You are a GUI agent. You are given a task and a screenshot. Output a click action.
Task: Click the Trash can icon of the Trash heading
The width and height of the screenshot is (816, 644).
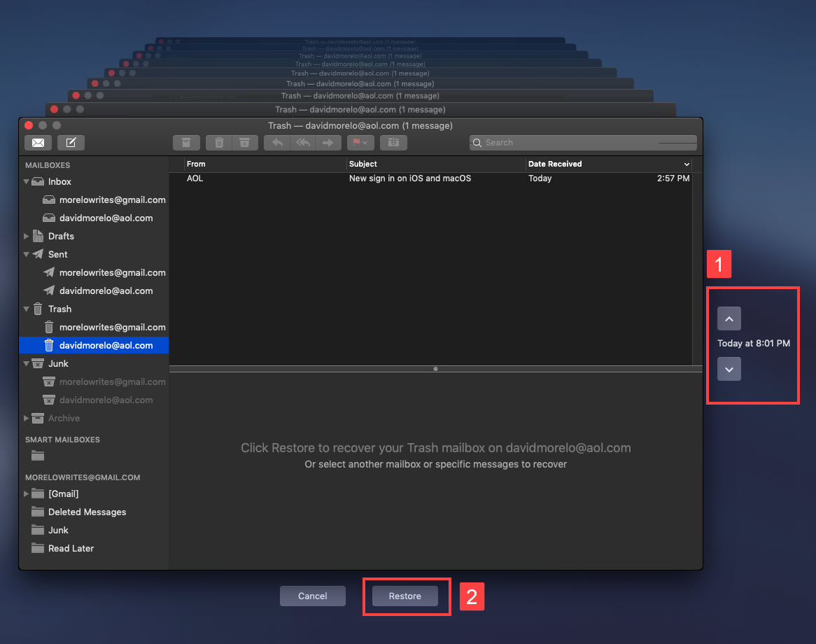38,309
